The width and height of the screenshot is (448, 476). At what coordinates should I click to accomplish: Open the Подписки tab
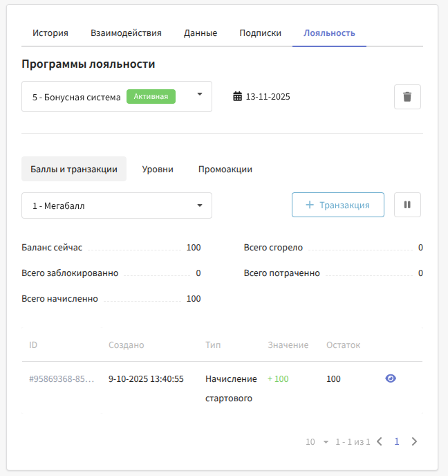(x=260, y=33)
